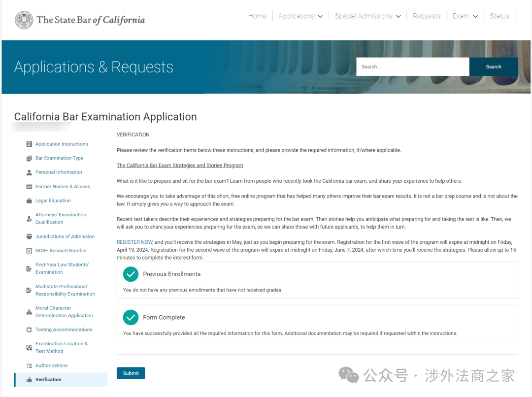Click the Search button
Image resolution: width=532 pixels, height=397 pixels.
pos(493,67)
